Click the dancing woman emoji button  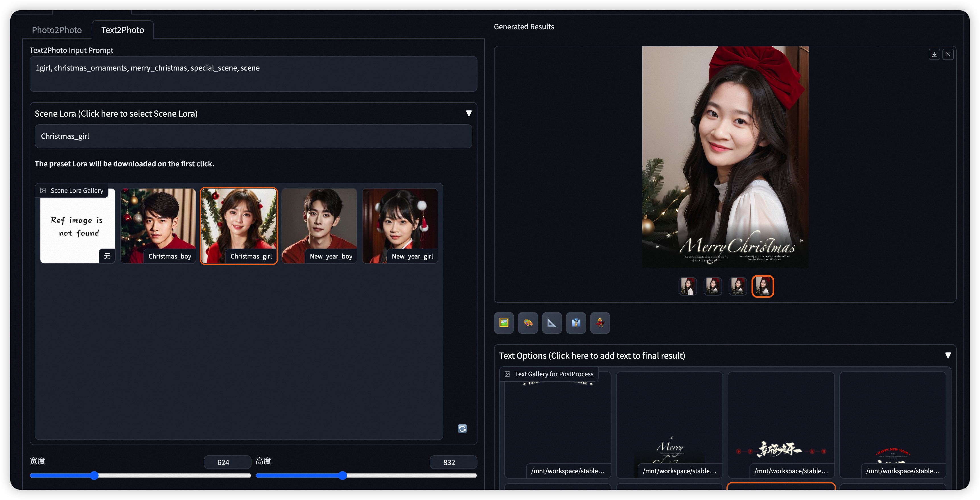coord(600,323)
